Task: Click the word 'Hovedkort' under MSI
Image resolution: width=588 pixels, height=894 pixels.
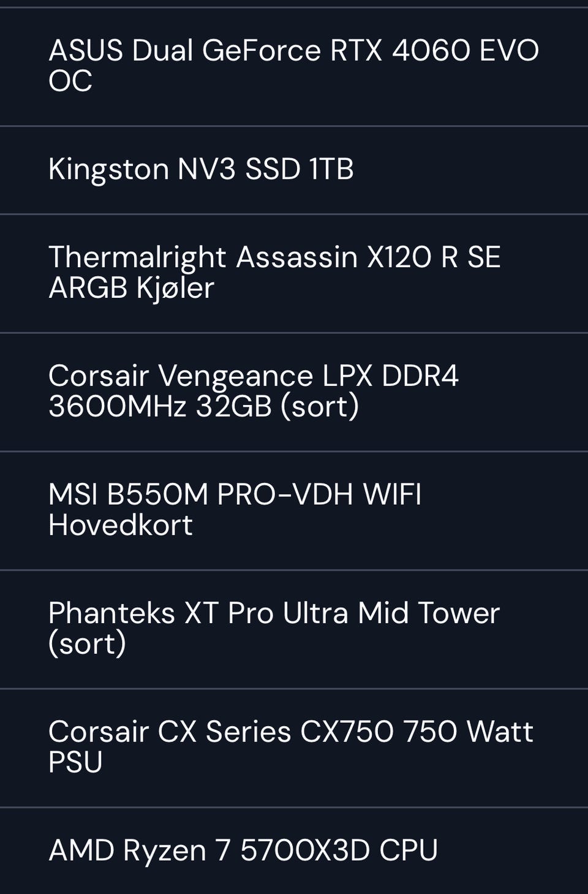Action: tap(121, 525)
